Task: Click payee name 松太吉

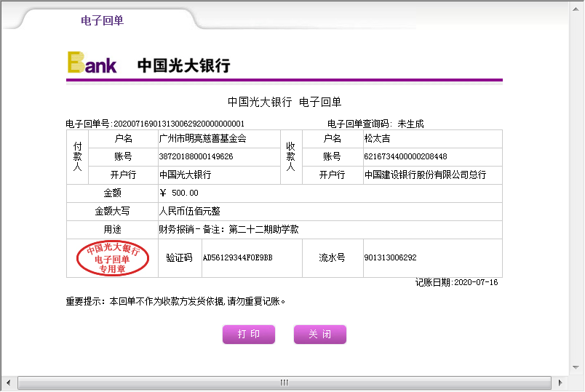Action: tap(377, 139)
